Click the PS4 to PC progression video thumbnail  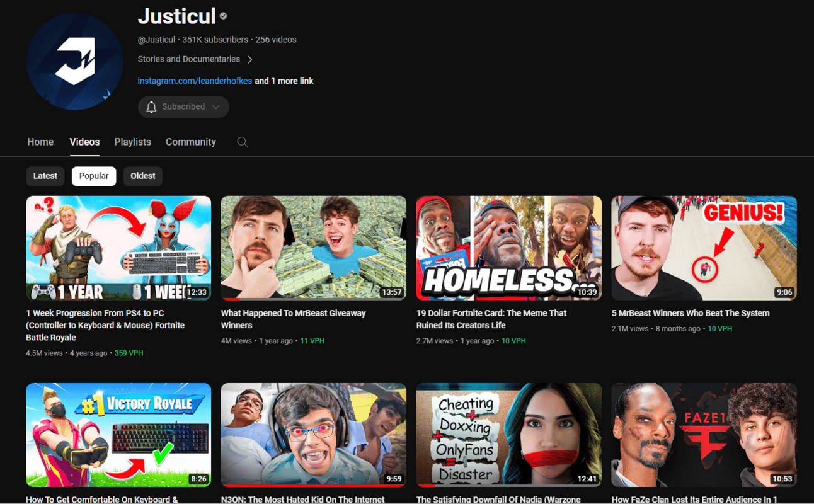[118, 248]
